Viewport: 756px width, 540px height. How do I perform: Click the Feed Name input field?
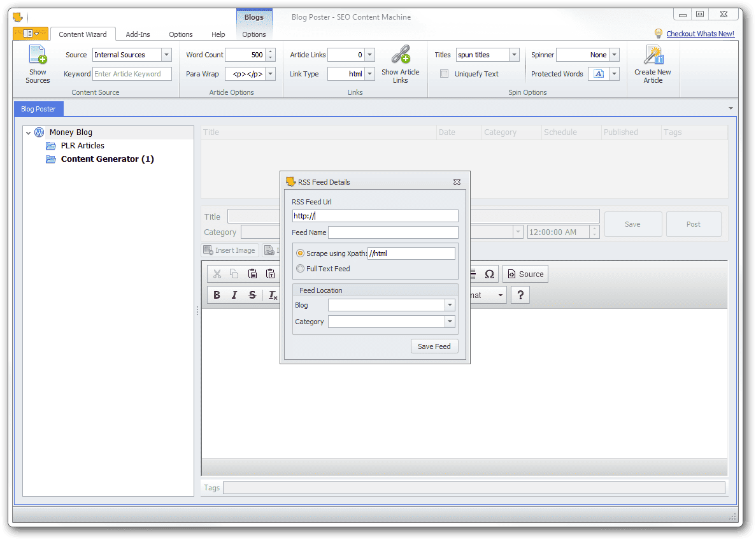[x=393, y=232]
